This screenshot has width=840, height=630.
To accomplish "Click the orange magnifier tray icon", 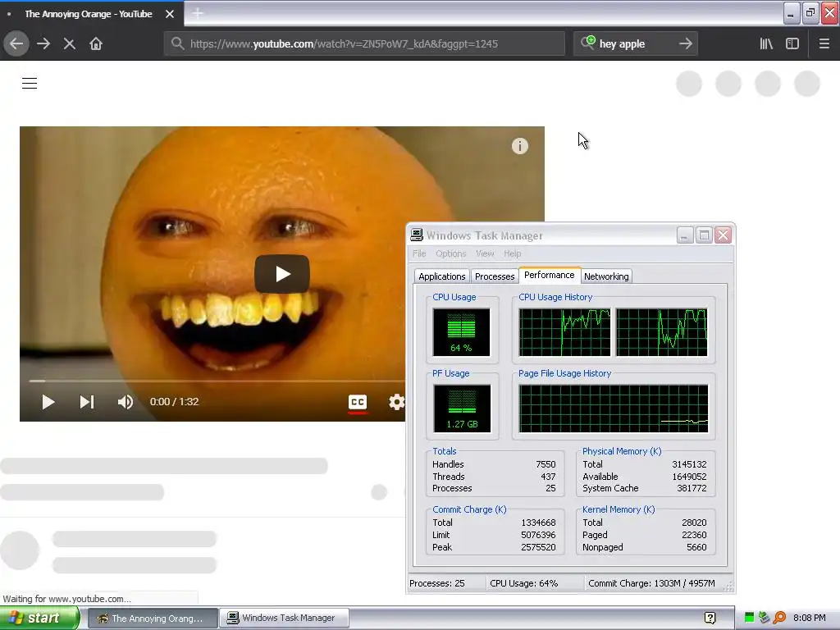I will (779, 619).
